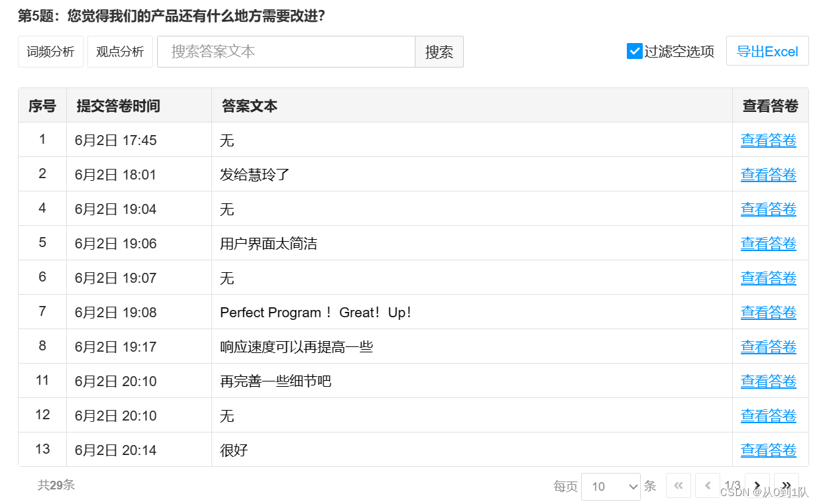Click the 提交答卷时间 column header
This screenshot has height=504, width=819.
tap(139, 106)
